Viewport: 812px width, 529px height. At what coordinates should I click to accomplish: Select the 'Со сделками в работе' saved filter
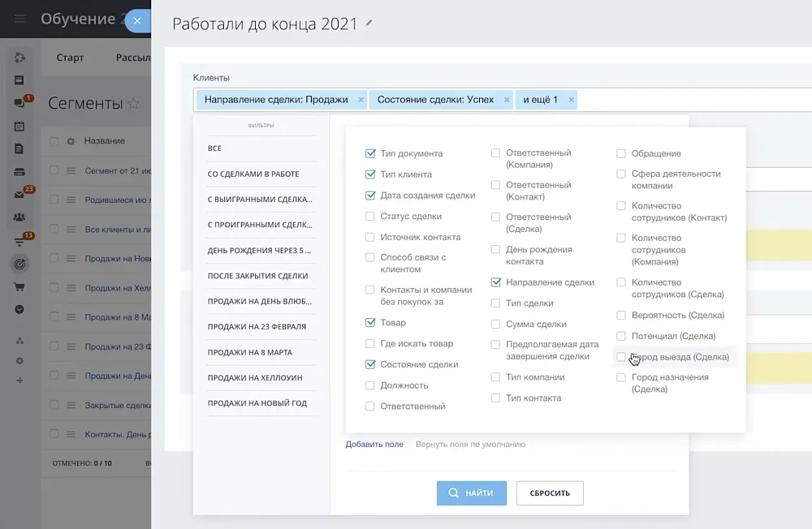pyautogui.click(x=253, y=174)
